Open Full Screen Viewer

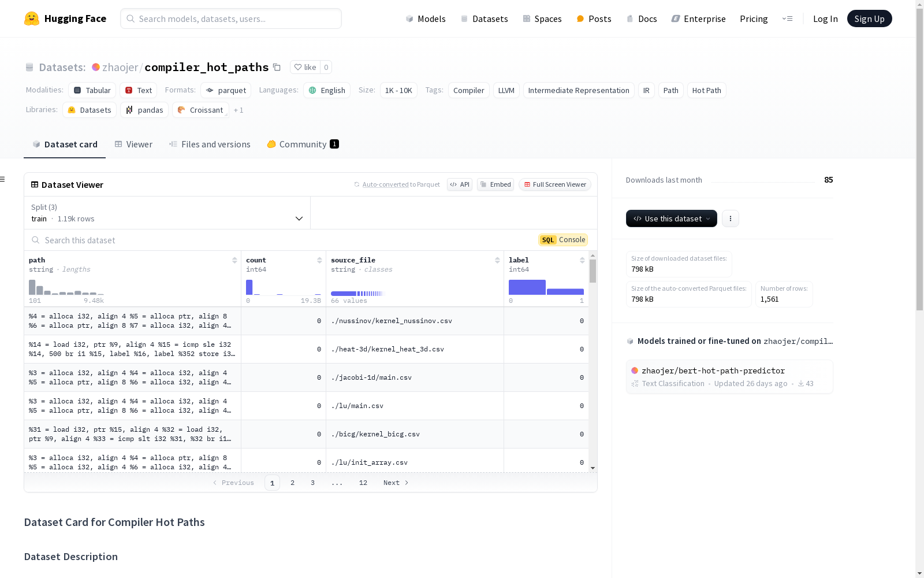555,184
